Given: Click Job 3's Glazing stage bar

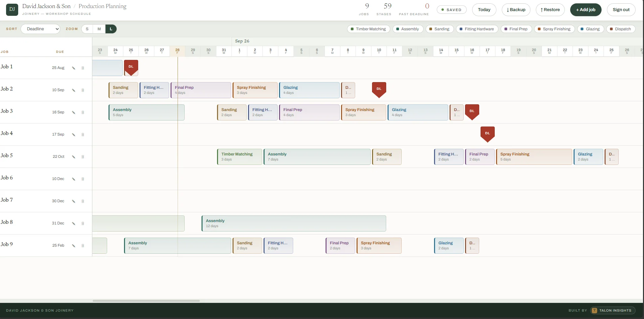Looking at the screenshot, I should point(418,112).
